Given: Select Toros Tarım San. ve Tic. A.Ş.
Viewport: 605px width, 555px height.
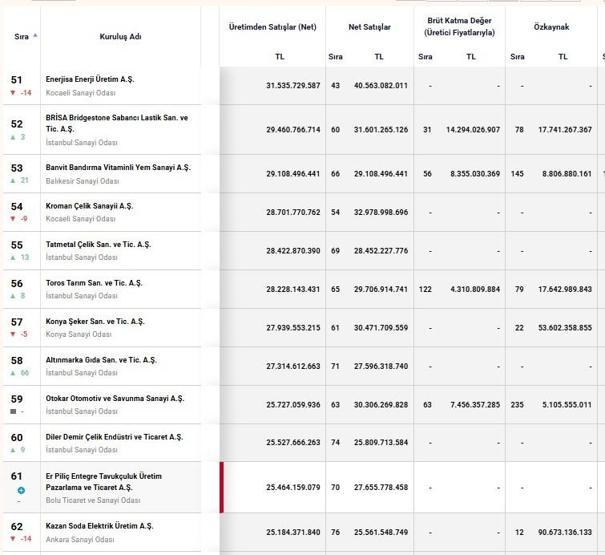Looking at the screenshot, I should coord(94,283).
